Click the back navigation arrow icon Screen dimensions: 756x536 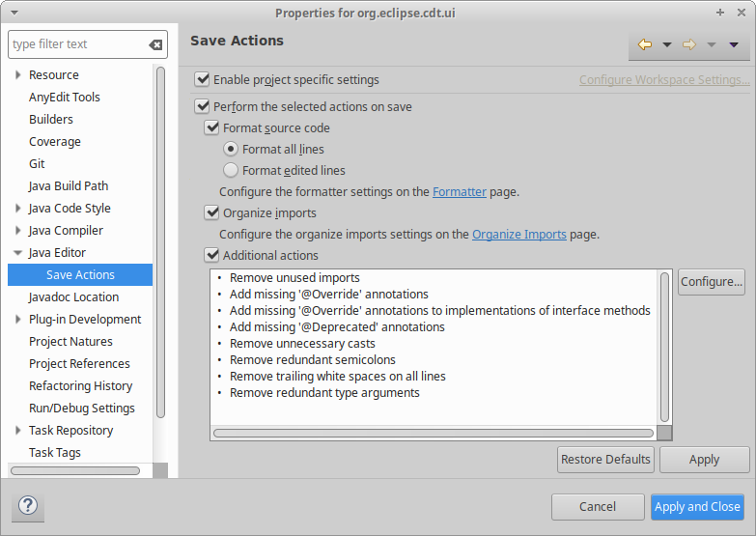click(x=645, y=44)
